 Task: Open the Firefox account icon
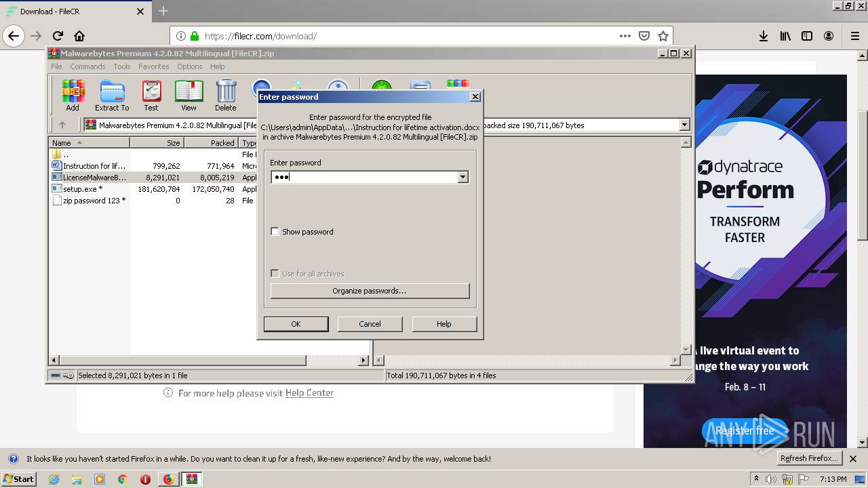[x=829, y=36]
